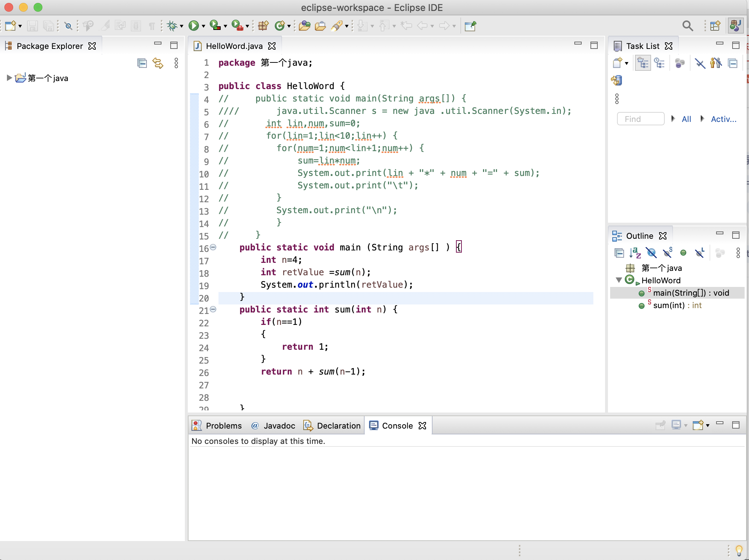The width and height of the screenshot is (749, 560).
Task: Toggle visibility of sum(int) method in Outline
Action: click(641, 305)
